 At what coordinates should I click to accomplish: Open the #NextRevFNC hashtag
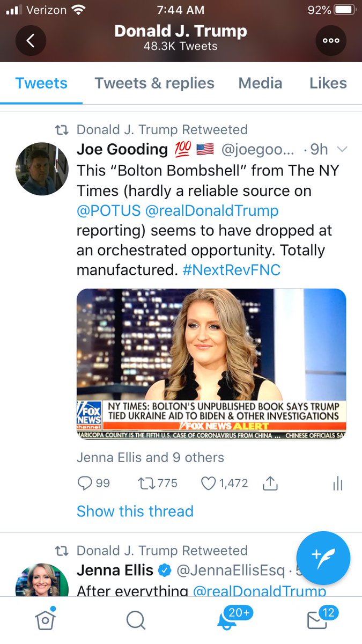tap(231, 270)
